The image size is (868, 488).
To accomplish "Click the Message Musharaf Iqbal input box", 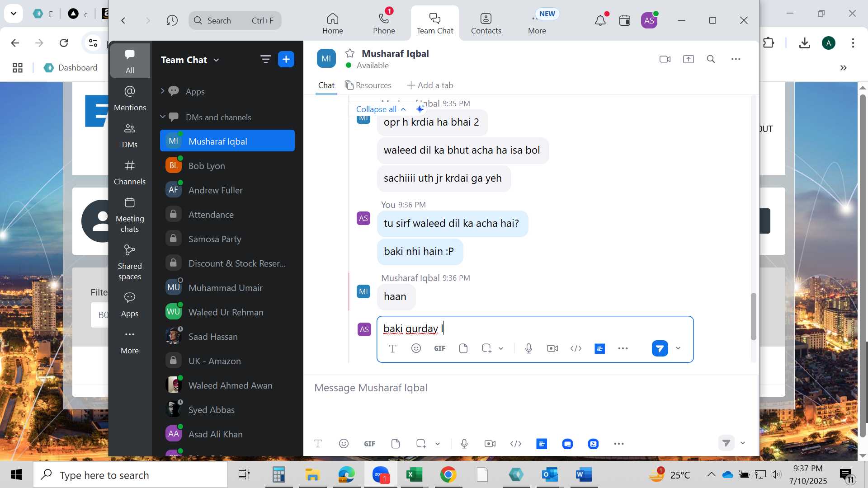I will [531, 388].
